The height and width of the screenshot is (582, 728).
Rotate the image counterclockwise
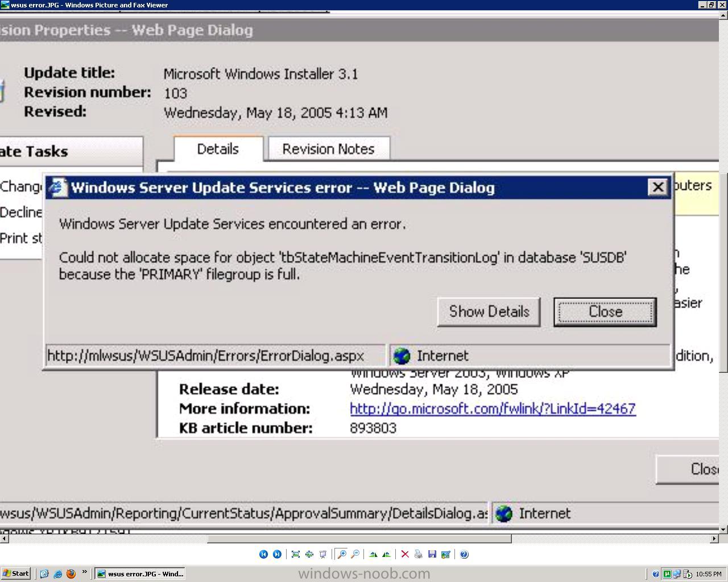pyautogui.click(x=387, y=554)
